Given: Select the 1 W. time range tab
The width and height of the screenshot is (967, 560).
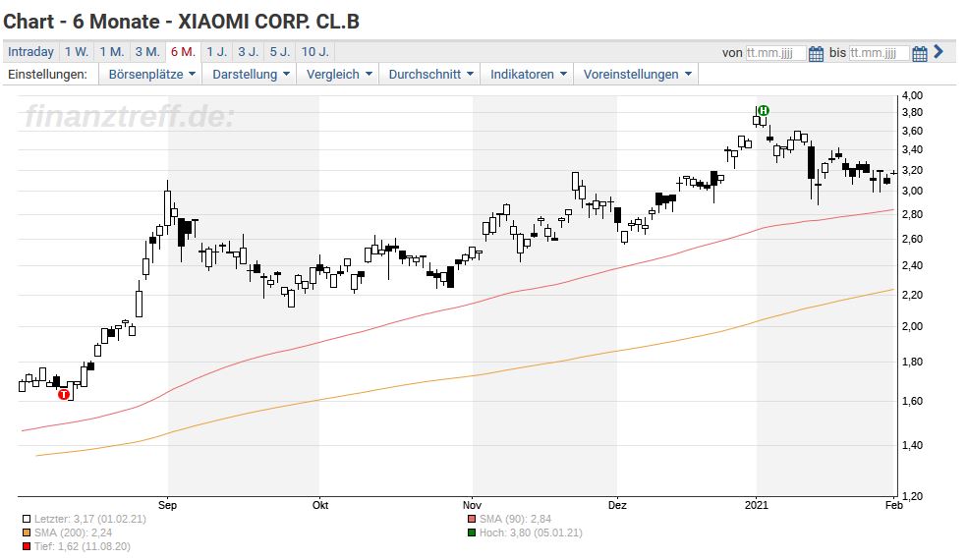Looking at the screenshot, I should coord(77,52).
